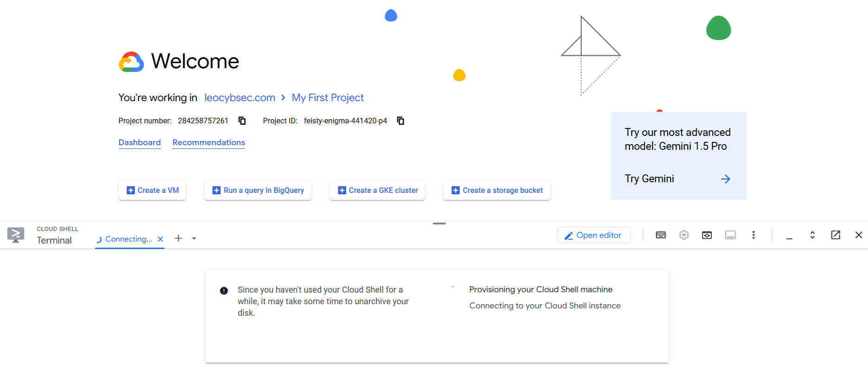This screenshot has height=371, width=868.
Task: Add a new Cloud Shell terminal tab
Action: tap(178, 238)
